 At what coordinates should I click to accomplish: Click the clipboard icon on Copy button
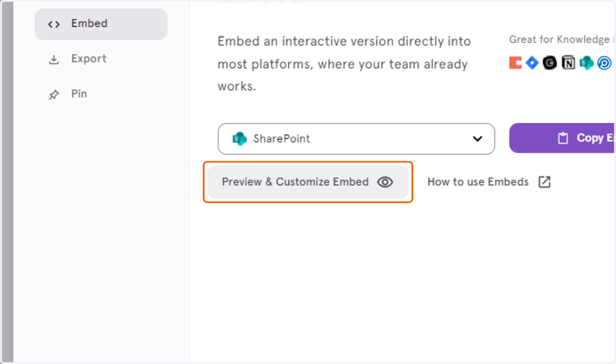point(563,138)
